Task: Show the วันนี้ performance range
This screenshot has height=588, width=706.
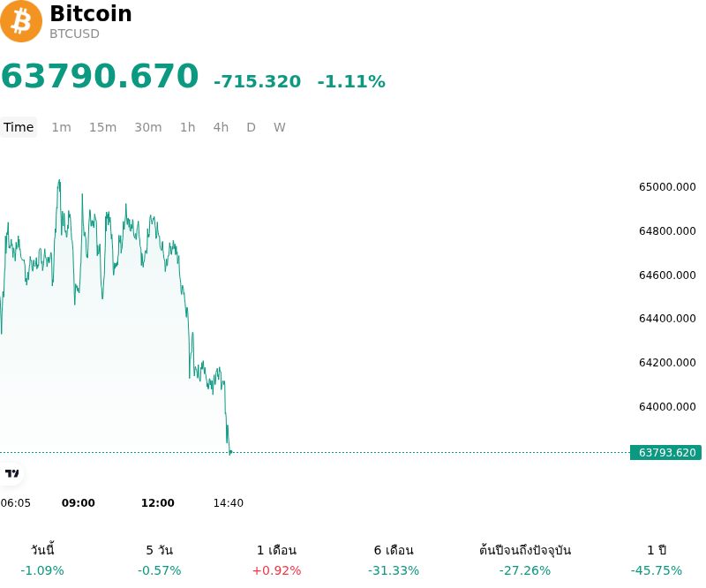Action: (x=42, y=560)
